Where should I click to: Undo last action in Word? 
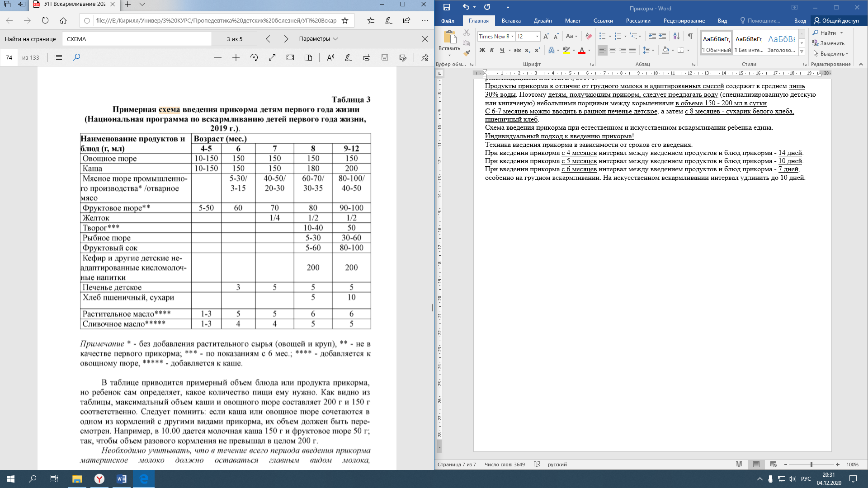(x=466, y=7)
